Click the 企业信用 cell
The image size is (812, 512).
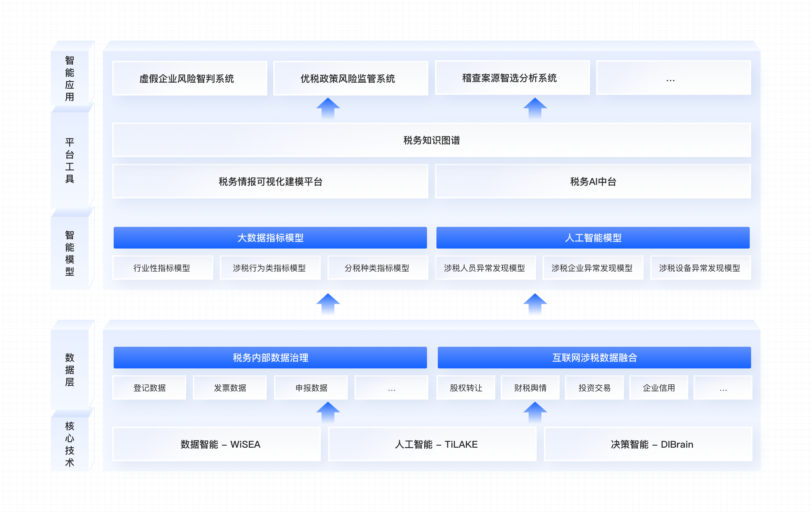pyautogui.click(x=659, y=387)
